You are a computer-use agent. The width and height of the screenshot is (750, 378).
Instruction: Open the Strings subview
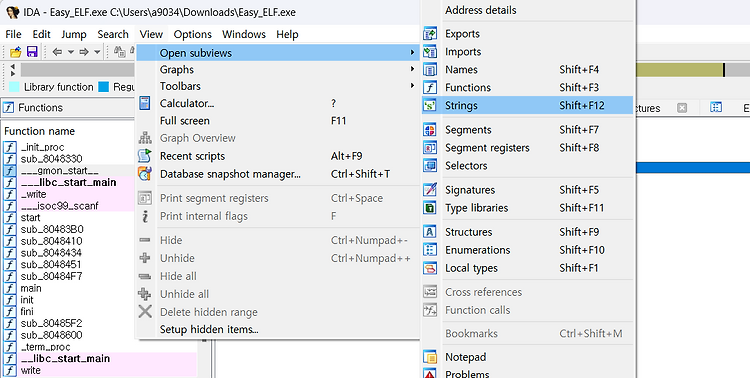(527, 105)
